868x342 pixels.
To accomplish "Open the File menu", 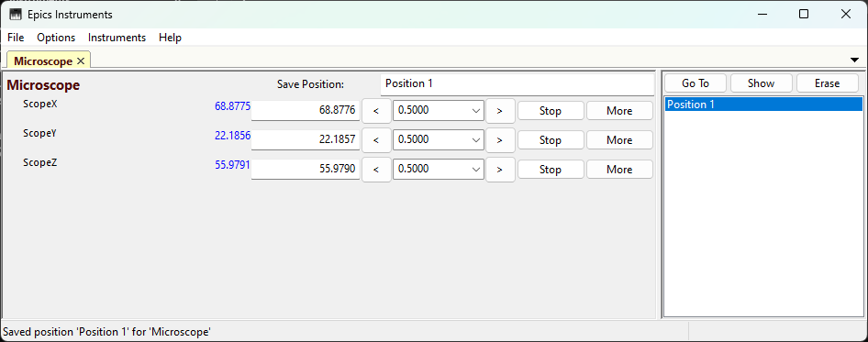I will 16,38.
